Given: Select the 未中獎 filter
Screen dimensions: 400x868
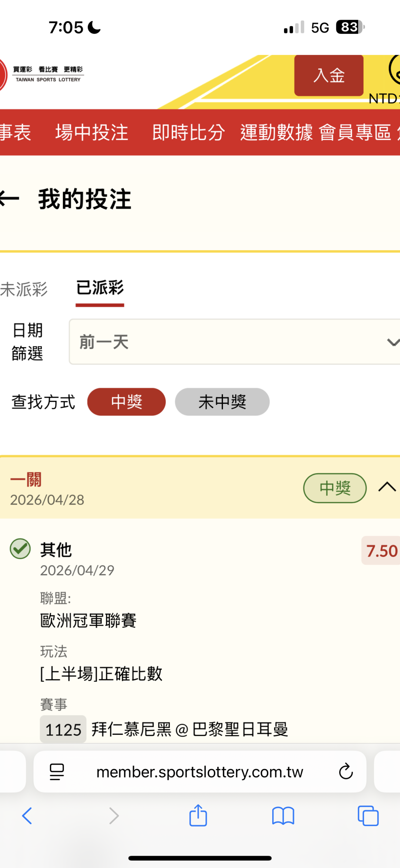Looking at the screenshot, I should 222,402.
